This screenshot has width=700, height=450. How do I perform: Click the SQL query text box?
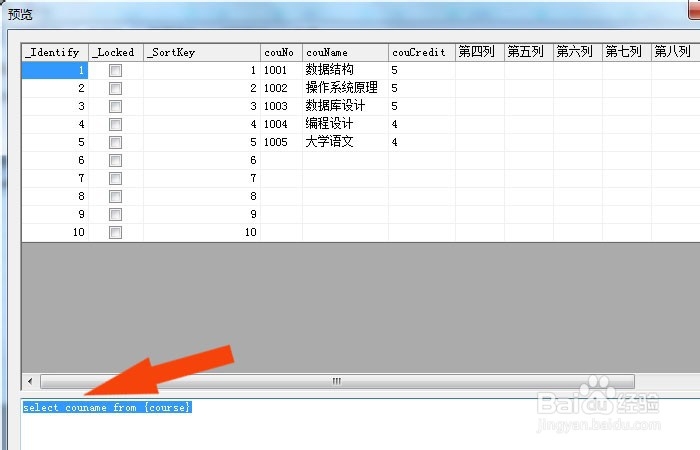tap(360, 424)
